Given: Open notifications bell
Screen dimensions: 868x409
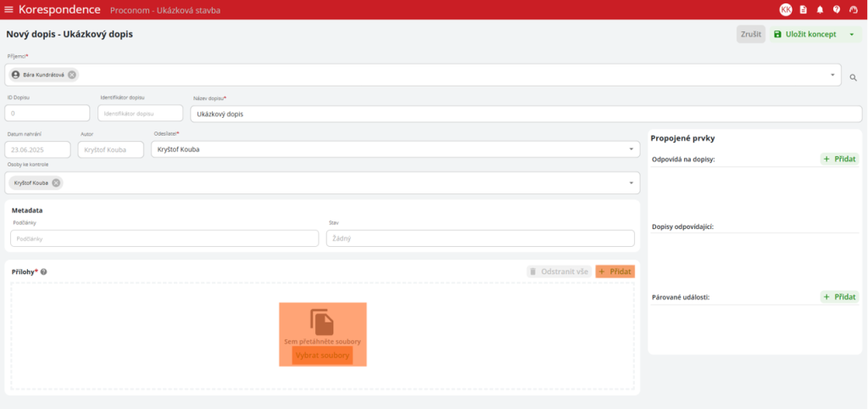Looking at the screenshot, I should click(820, 9).
